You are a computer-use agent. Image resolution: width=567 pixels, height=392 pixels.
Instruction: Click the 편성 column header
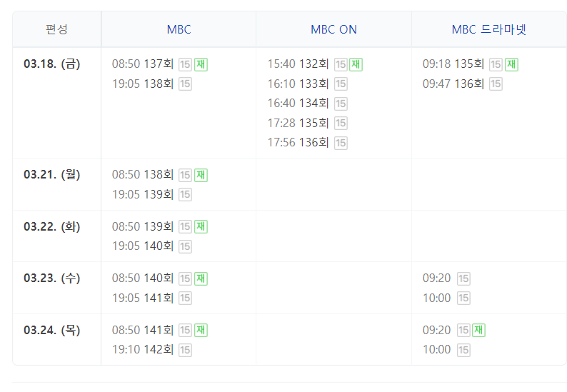click(56, 29)
